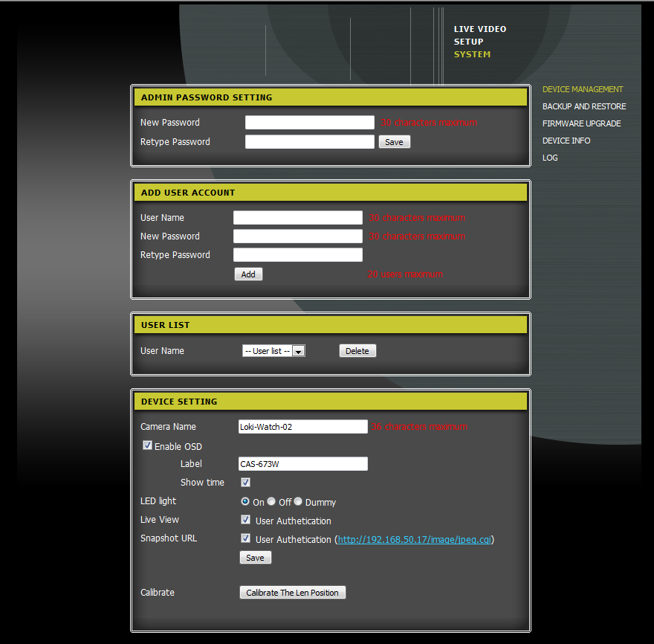Toggle the Enable OSD checkbox
Viewport: 654px width, 644px height.
147,446
